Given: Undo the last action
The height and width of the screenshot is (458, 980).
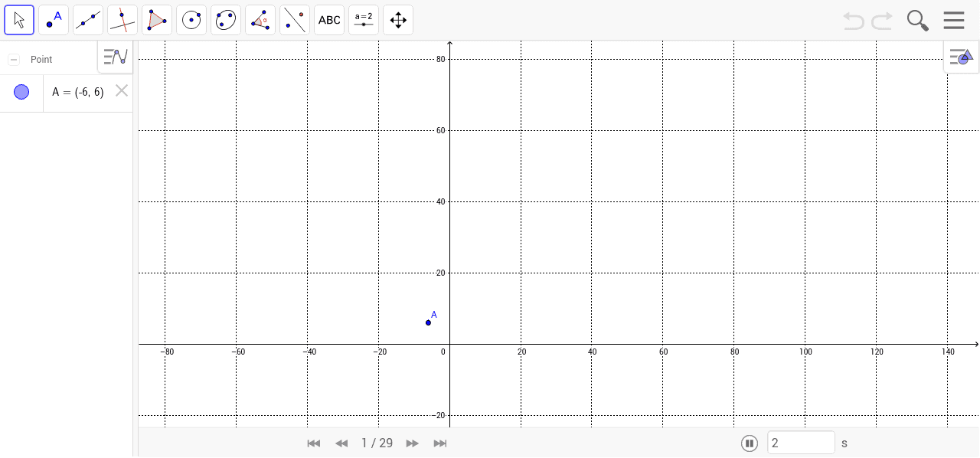Looking at the screenshot, I should (x=854, y=21).
